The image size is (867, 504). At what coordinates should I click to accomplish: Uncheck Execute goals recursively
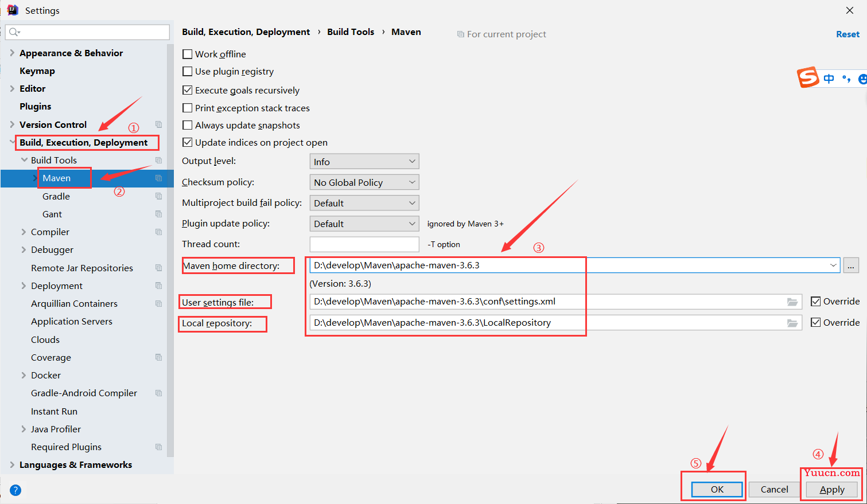pos(187,90)
